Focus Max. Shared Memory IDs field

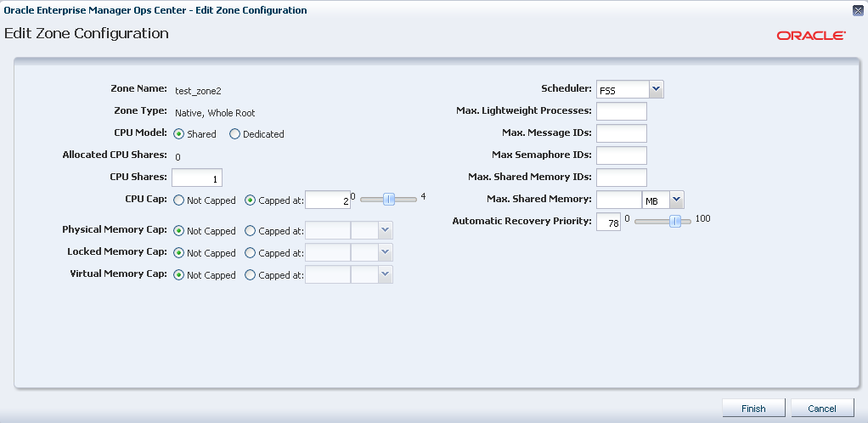point(622,178)
